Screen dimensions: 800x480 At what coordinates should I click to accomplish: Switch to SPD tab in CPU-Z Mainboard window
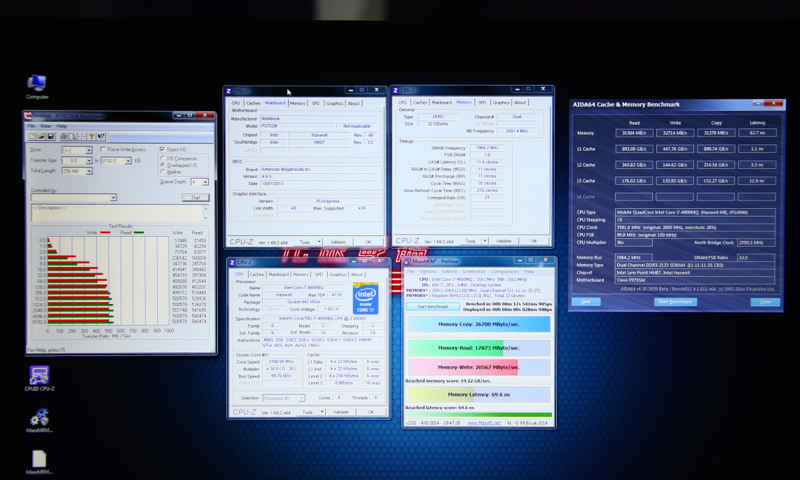316,103
